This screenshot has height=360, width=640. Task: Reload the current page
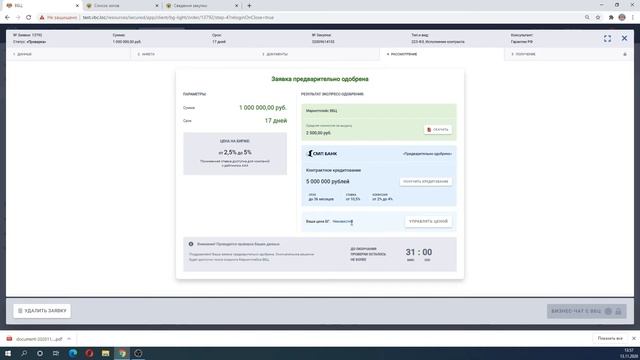29,18
